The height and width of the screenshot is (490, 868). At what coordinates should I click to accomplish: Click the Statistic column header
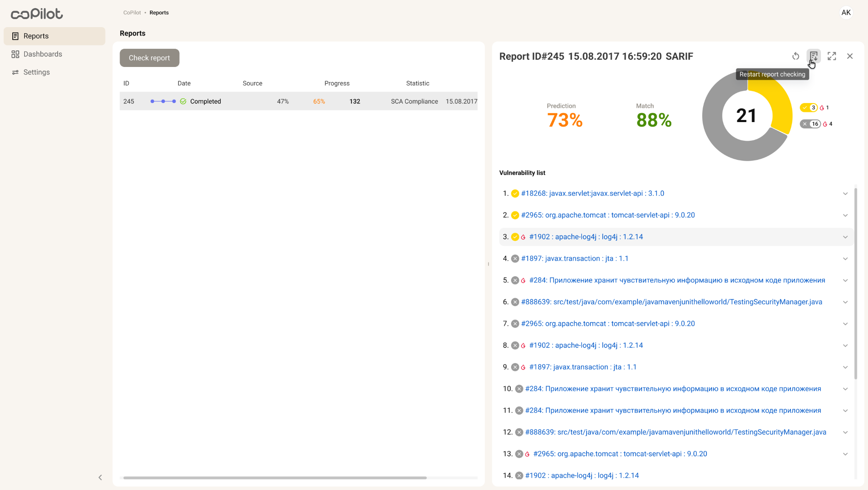point(417,84)
